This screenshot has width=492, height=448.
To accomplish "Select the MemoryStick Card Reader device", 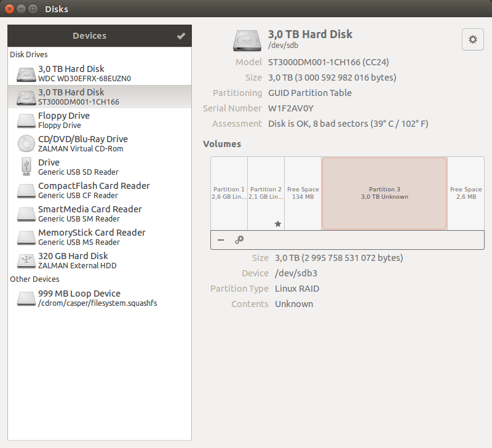I will point(92,238).
